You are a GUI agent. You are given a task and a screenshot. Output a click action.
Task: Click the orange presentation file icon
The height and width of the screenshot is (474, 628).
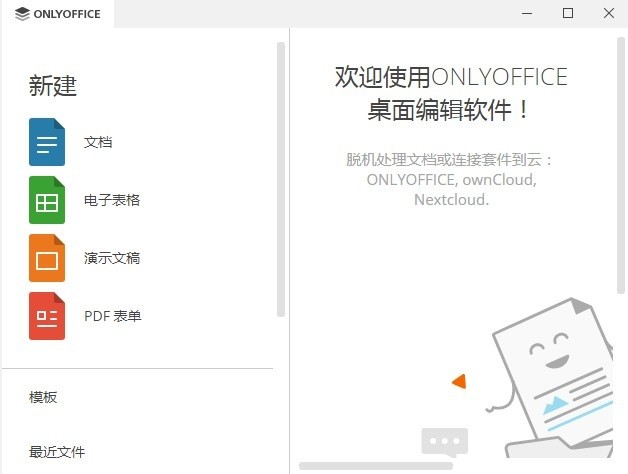47,258
